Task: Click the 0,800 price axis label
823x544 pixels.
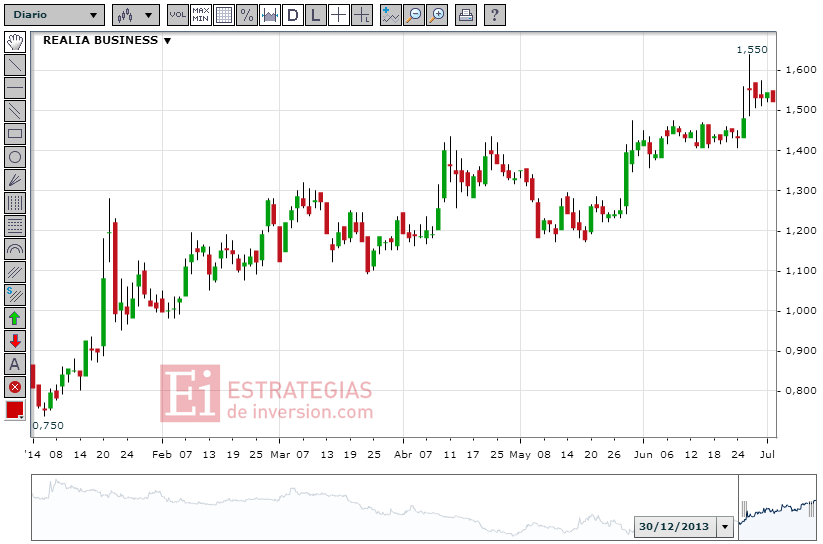Action: pyautogui.click(x=801, y=391)
